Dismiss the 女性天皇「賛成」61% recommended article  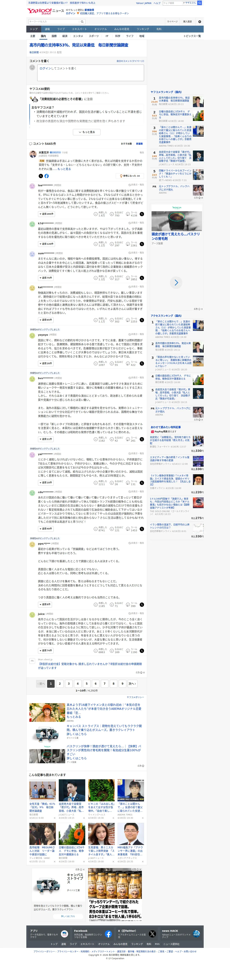click(x=54, y=818)
